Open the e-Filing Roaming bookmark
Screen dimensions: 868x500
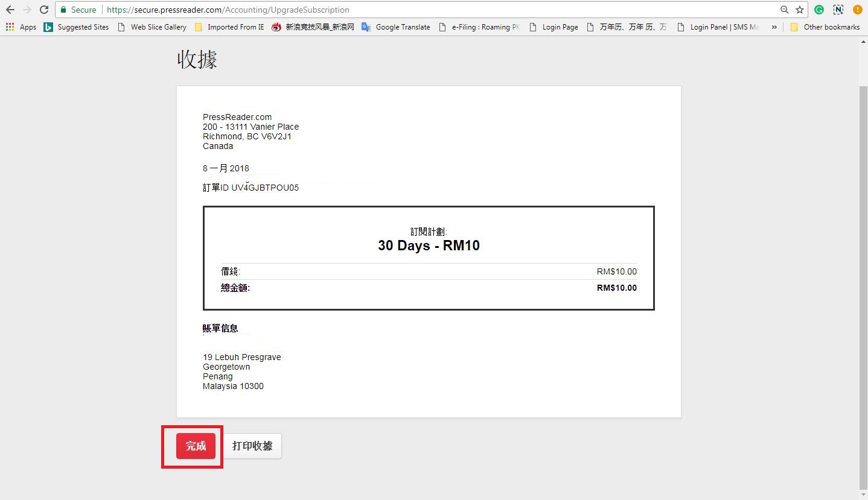click(479, 27)
